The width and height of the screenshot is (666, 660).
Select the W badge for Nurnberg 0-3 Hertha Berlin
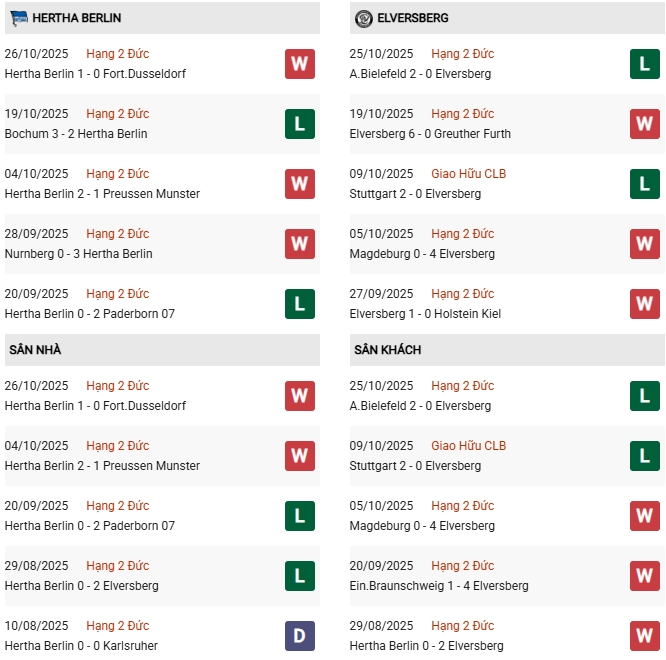coord(299,244)
